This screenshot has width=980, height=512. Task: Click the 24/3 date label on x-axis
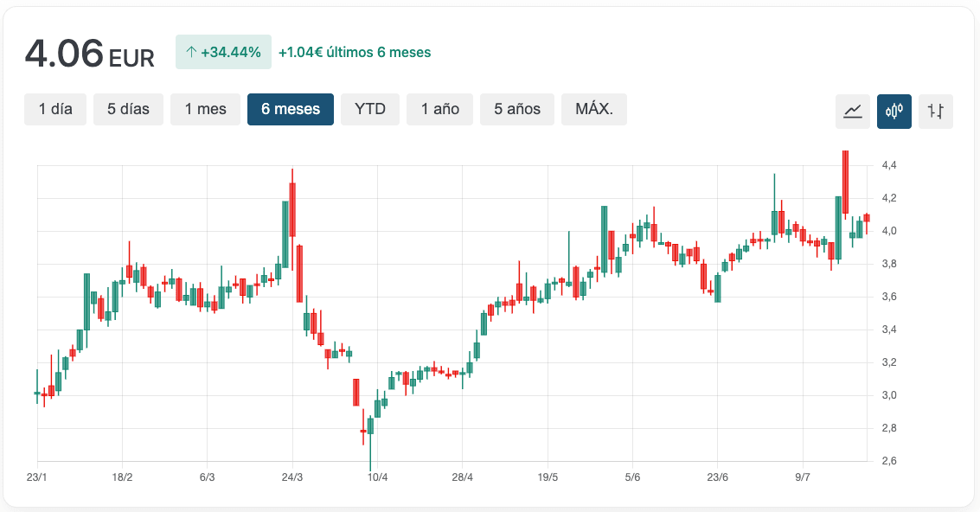tap(292, 477)
